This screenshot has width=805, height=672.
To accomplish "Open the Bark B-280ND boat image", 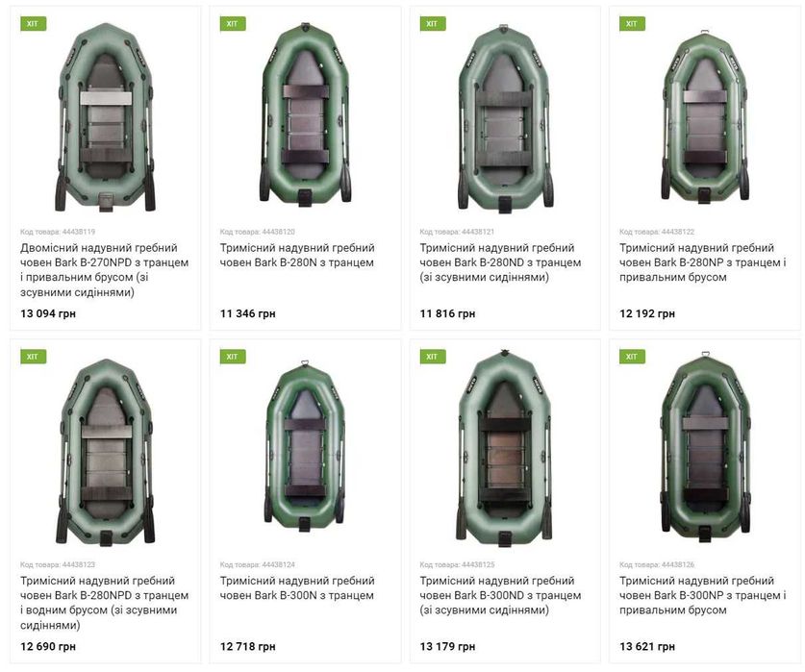I will 505,118.
